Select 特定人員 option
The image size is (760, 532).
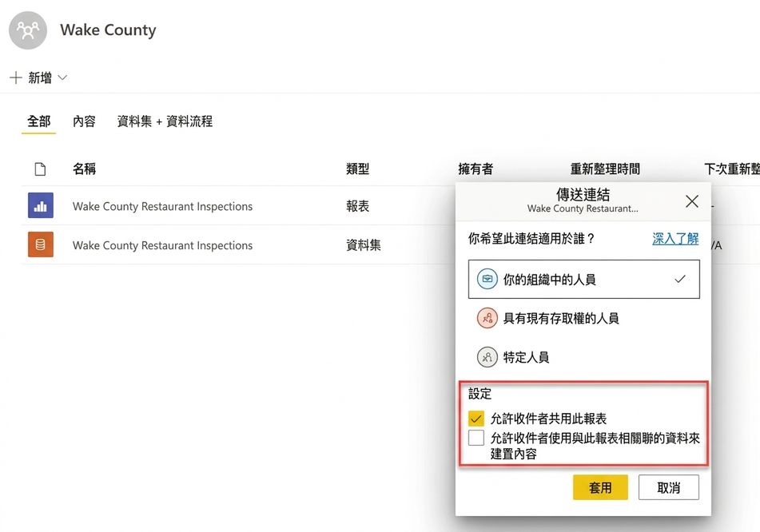[x=584, y=357]
